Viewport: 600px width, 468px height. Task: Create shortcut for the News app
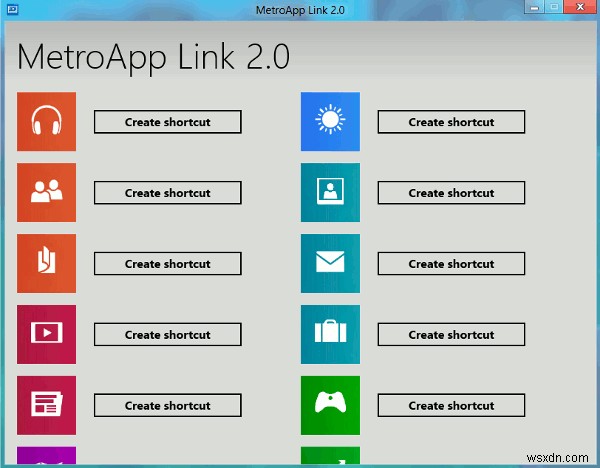click(x=168, y=405)
